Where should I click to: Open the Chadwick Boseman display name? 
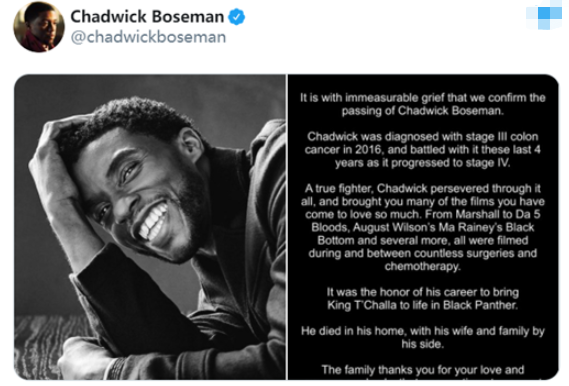tap(147, 17)
